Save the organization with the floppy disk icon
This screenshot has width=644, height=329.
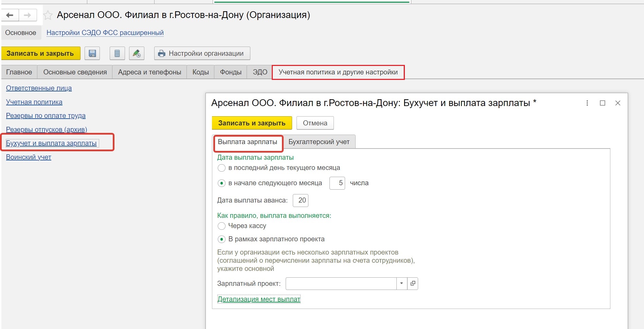pos(92,53)
